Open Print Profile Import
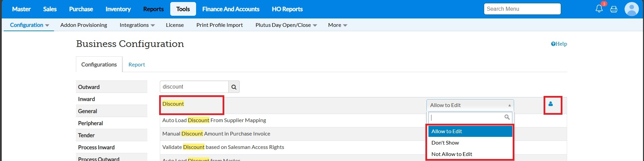The height and width of the screenshot is (161, 644). click(x=220, y=25)
